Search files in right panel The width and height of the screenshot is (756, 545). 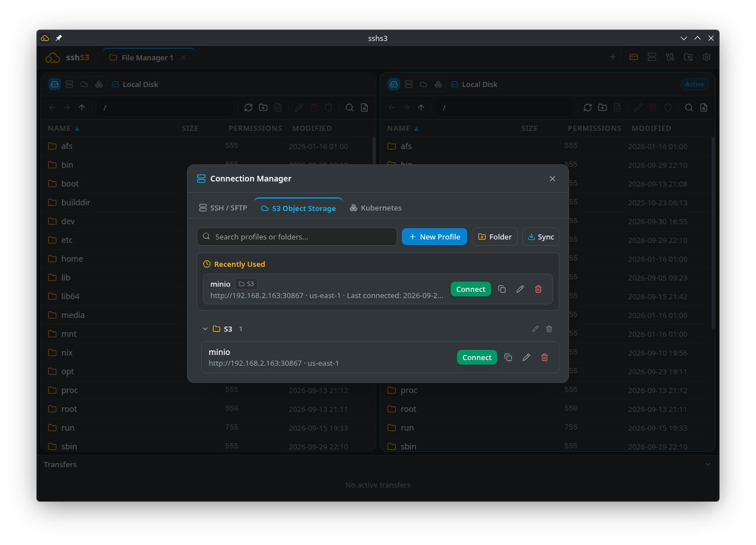coord(689,108)
